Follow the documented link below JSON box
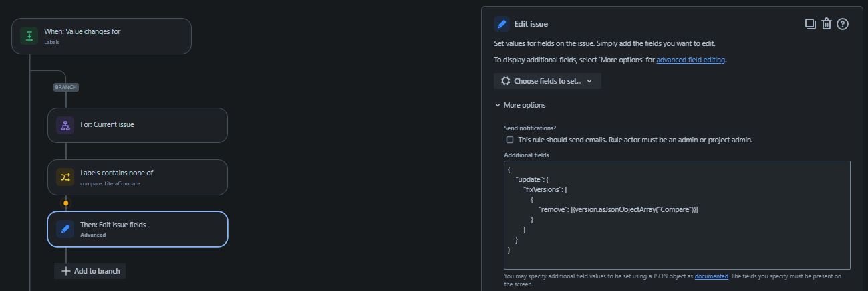This screenshot has height=291, width=868. click(x=711, y=276)
